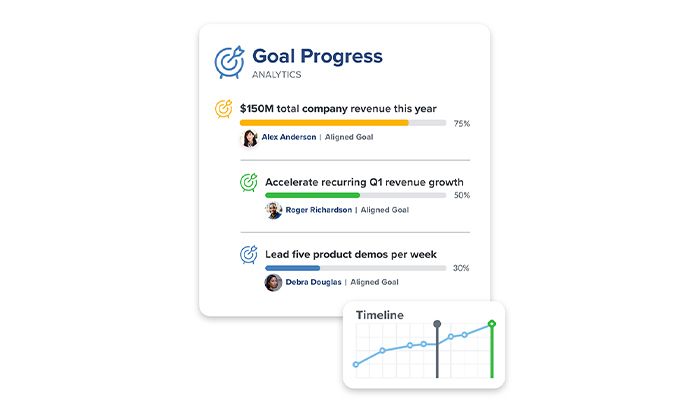Click the green end marker on Timeline chart
This screenshot has height=400, width=700.
click(491, 324)
